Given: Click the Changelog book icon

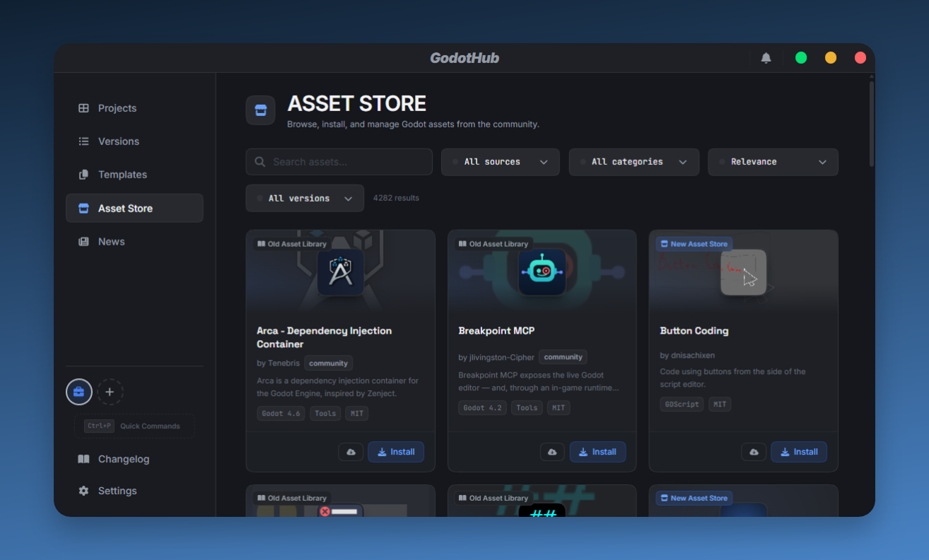Looking at the screenshot, I should coord(83,459).
